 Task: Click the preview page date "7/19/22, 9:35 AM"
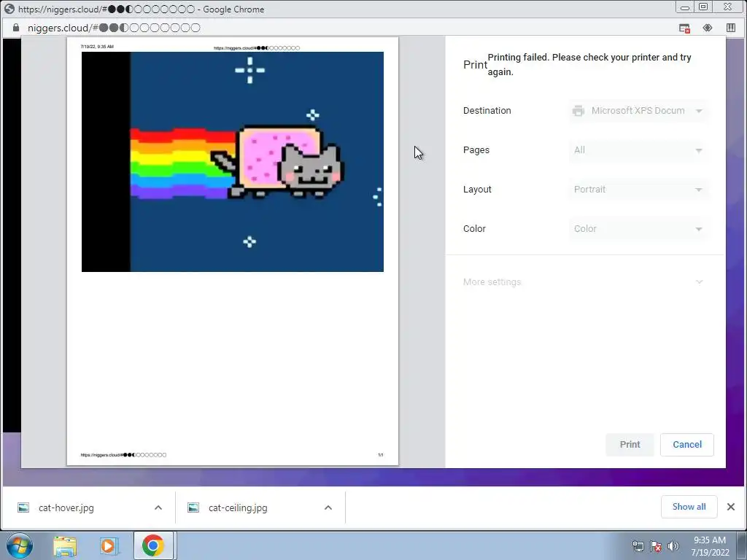tap(97, 47)
